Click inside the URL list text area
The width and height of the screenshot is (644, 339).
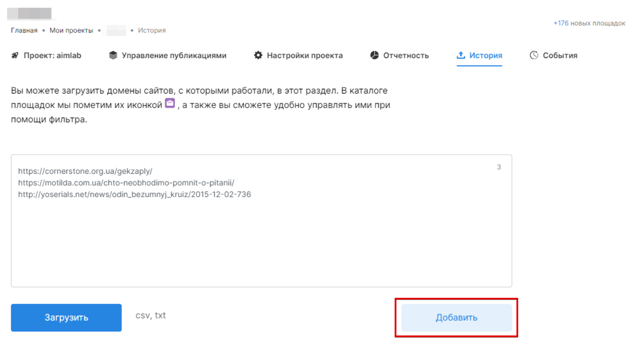click(x=261, y=222)
